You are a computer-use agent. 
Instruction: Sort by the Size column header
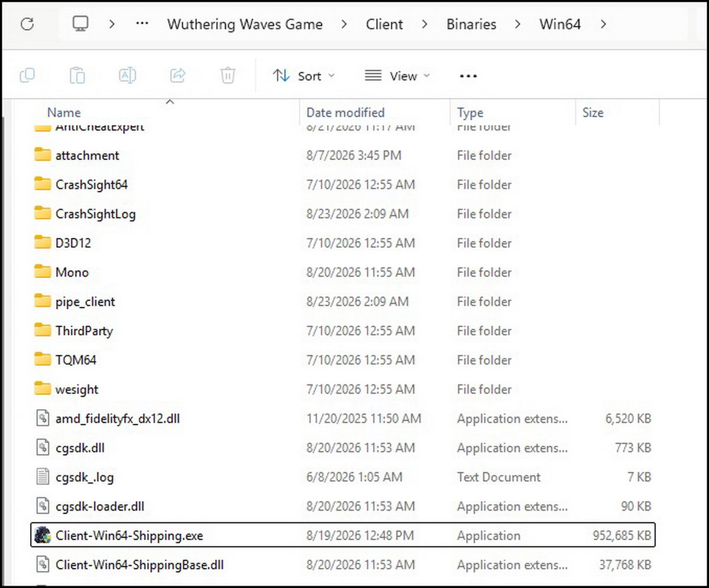[593, 112]
